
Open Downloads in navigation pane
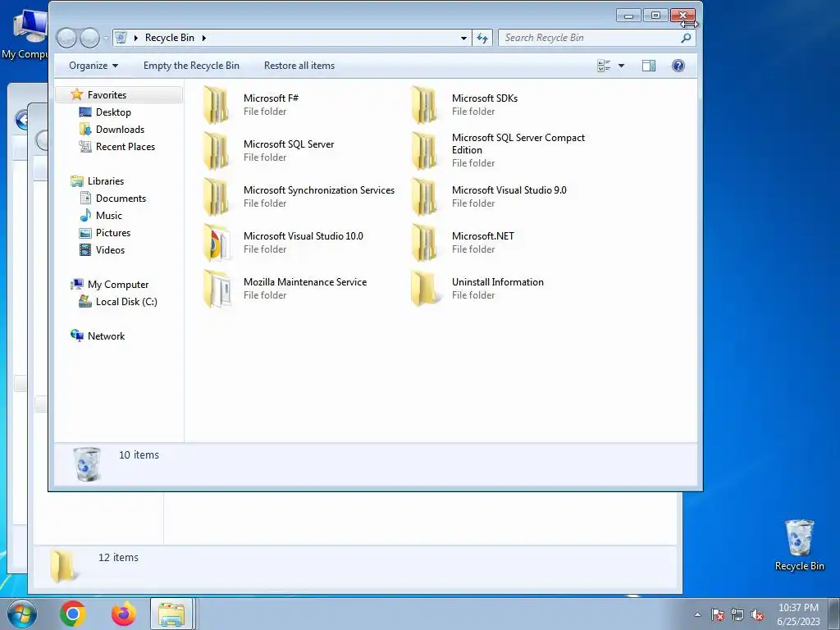[x=120, y=129]
